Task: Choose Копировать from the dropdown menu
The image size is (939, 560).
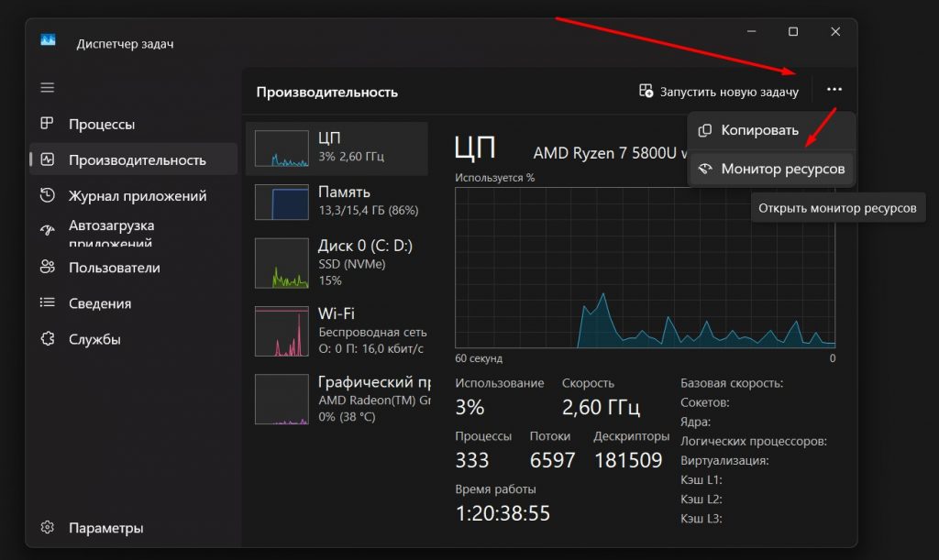Action: (x=770, y=130)
